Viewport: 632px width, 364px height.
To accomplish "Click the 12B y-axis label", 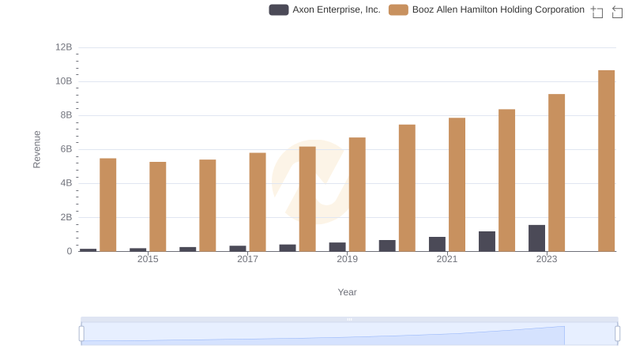I will point(64,47).
